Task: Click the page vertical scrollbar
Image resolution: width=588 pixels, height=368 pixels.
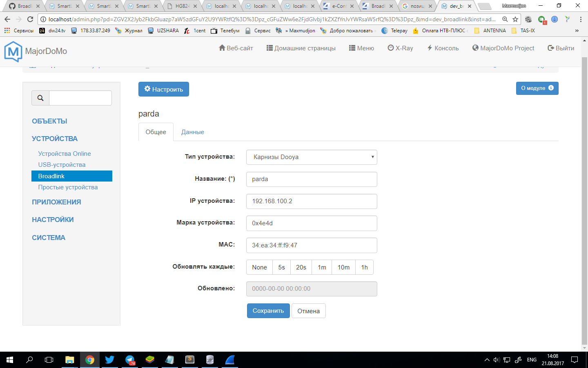Action: tap(584, 200)
